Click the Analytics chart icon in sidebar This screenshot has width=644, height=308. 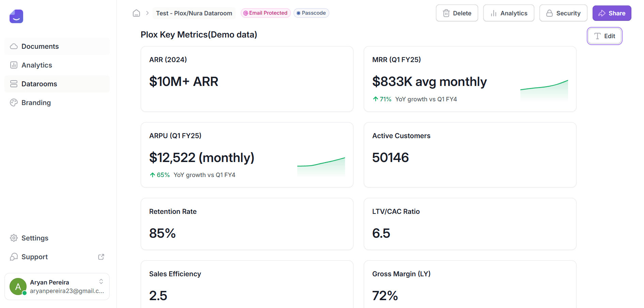(14, 65)
